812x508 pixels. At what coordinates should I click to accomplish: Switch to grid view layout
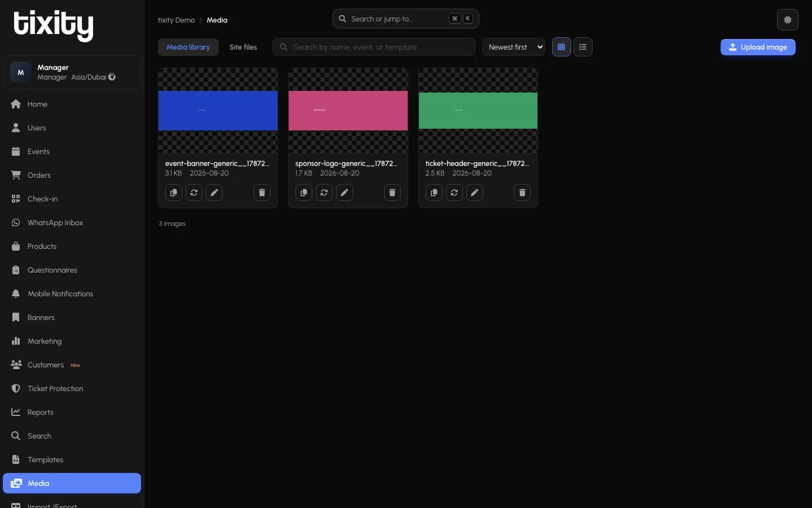click(562, 47)
